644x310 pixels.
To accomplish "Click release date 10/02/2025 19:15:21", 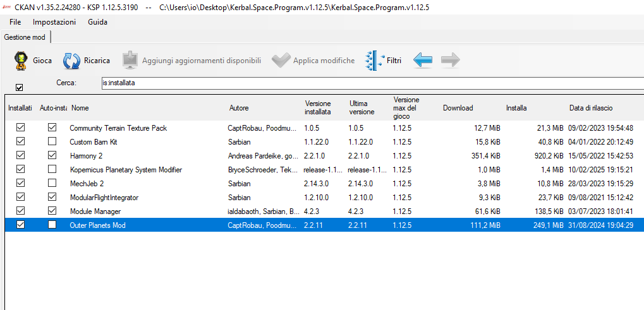I will [x=600, y=170].
